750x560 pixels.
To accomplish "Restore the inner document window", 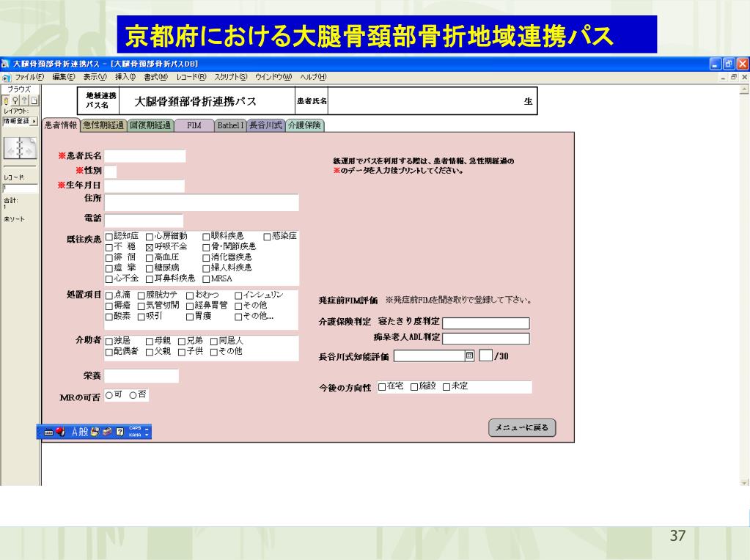I will click(x=733, y=76).
